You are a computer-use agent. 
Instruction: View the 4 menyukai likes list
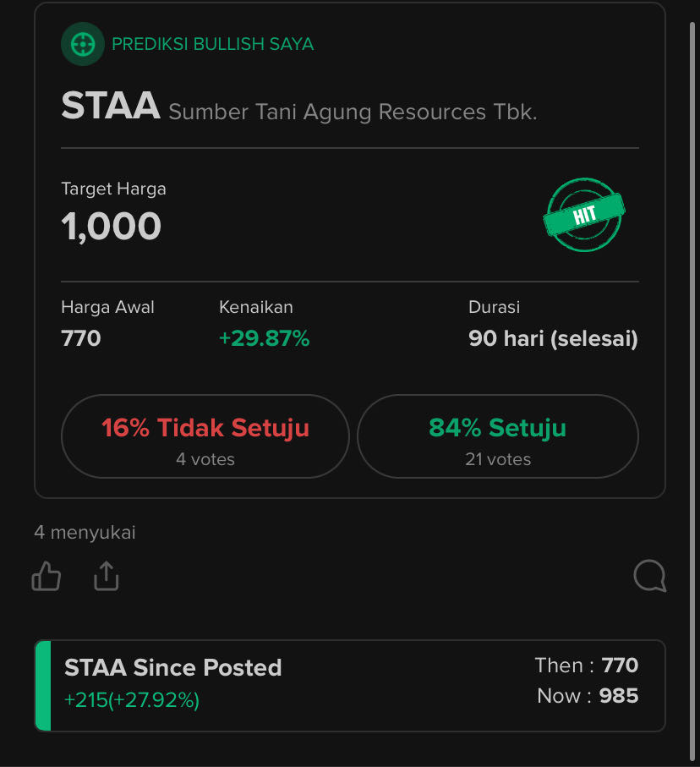point(85,532)
